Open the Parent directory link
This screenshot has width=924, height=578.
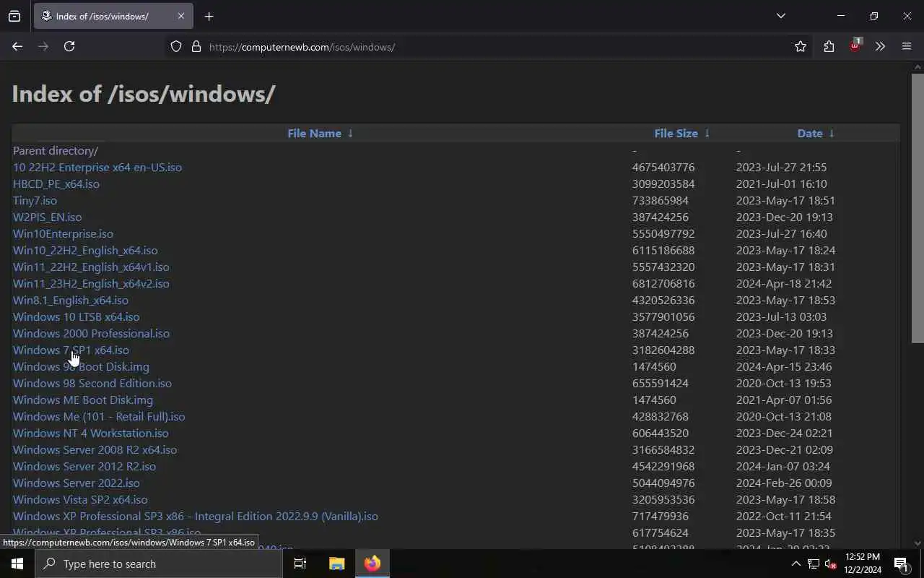point(56,150)
